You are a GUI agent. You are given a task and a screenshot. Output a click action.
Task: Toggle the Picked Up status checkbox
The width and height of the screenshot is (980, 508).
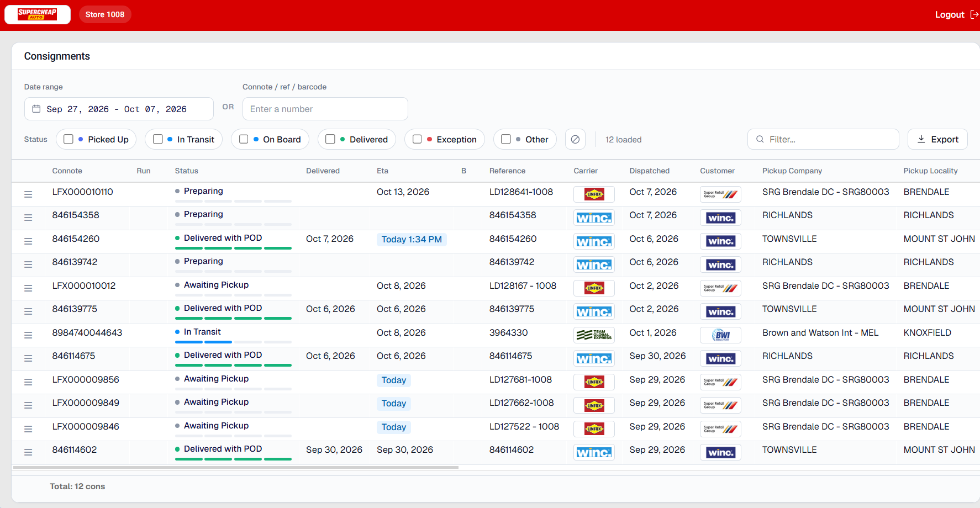coord(69,139)
